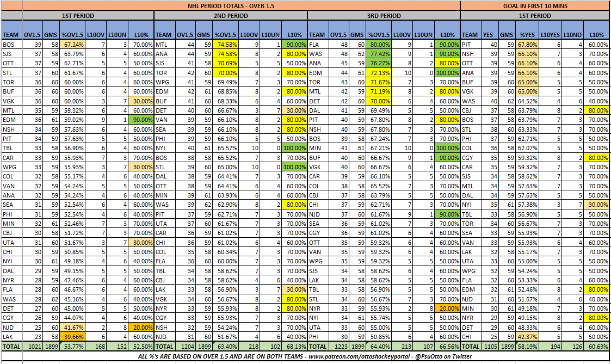
Task: Click MTL's 71.19% cell
Action: (x=378, y=91)
